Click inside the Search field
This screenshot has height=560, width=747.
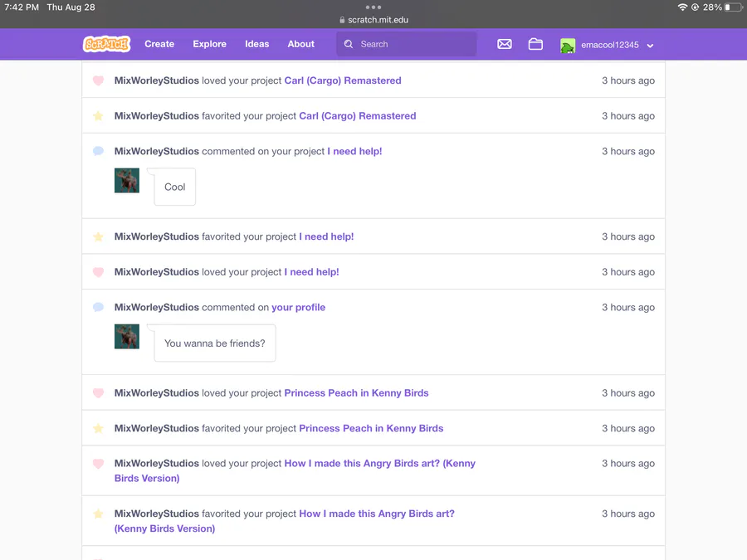click(407, 44)
